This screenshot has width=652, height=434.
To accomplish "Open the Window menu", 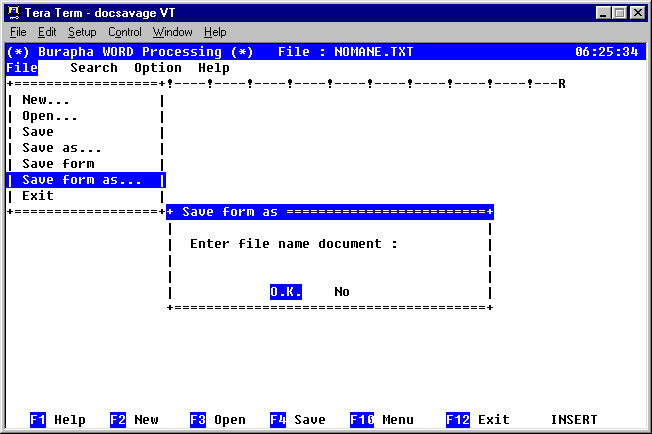I will point(172,32).
